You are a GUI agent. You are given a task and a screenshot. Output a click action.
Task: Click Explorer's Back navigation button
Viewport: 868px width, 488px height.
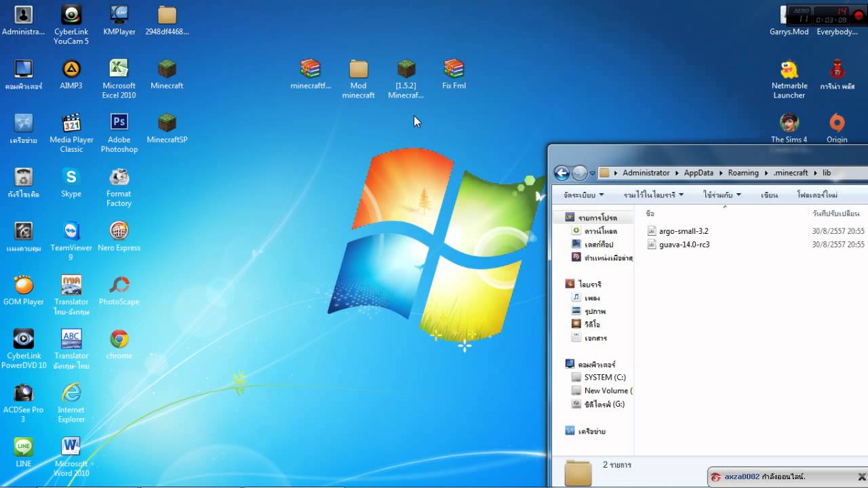pos(561,173)
